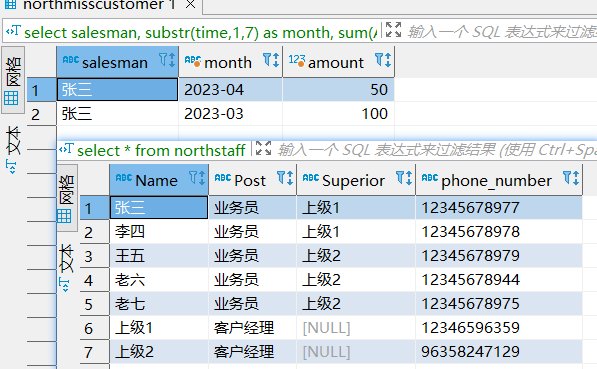Click the expand panel icon beside the northstaff query

coord(263,148)
